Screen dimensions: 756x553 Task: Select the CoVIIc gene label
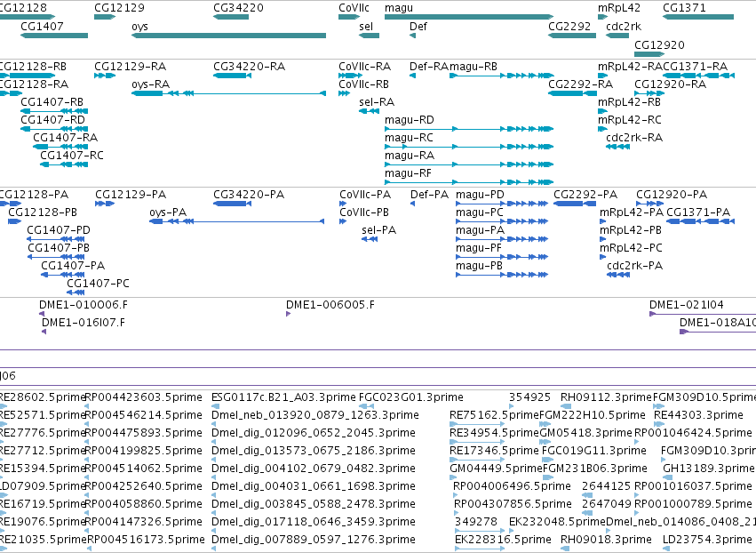[x=354, y=8]
